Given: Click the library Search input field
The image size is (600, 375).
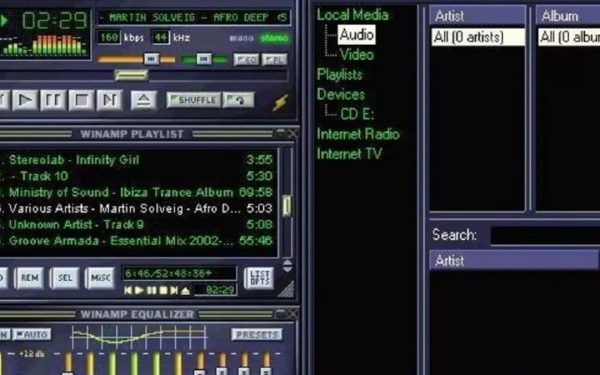Looking at the screenshot, I should [545, 235].
